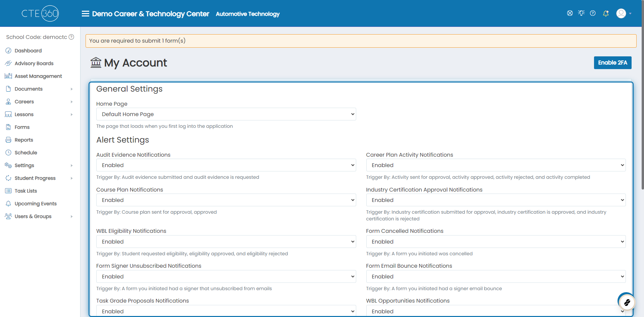The height and width of the screenshot is (317, 644).
Task: Open the user avatar account menu
Action: coord(624,13)
